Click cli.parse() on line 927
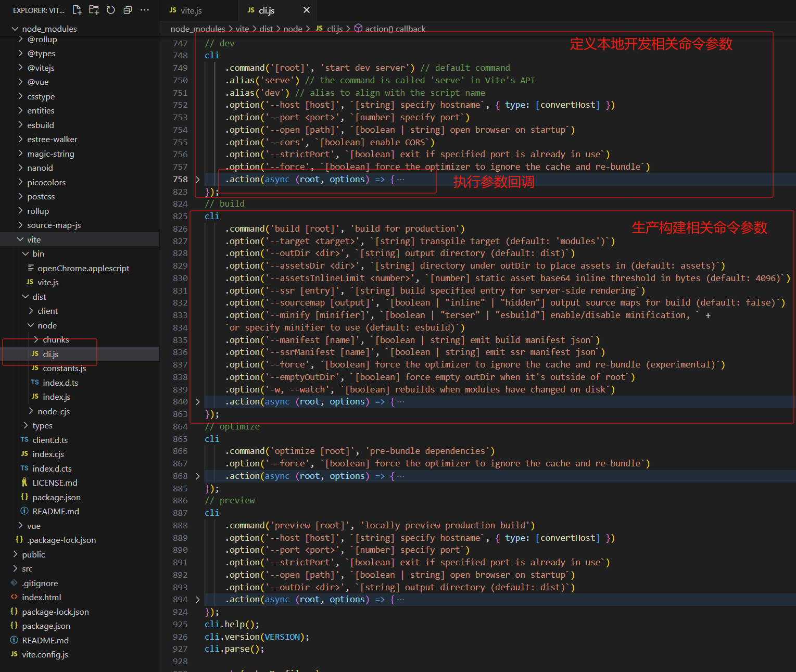Image resolution: width=796 pixels, height=672 pixels. [x=234, y=649]
